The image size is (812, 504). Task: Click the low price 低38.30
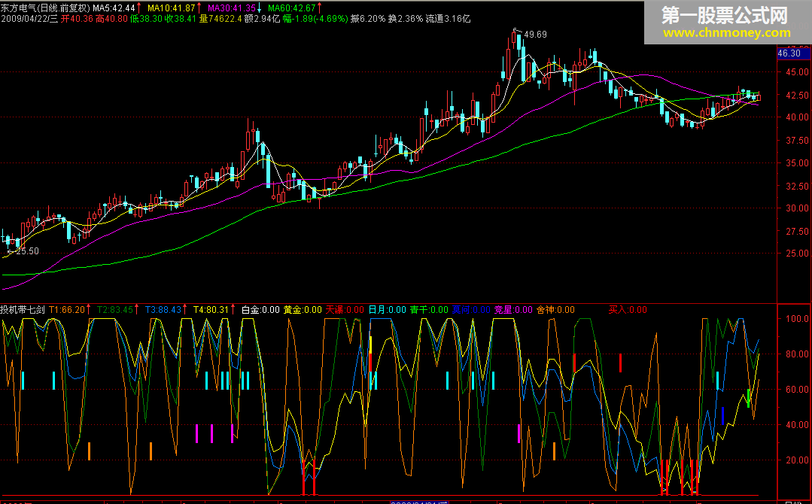coord(146,19)
